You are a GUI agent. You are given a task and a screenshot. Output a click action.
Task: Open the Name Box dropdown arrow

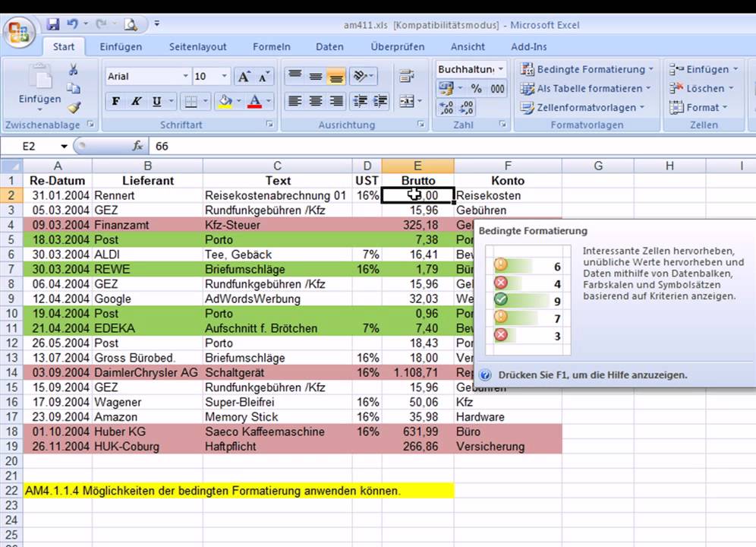[x=64, y=147]
